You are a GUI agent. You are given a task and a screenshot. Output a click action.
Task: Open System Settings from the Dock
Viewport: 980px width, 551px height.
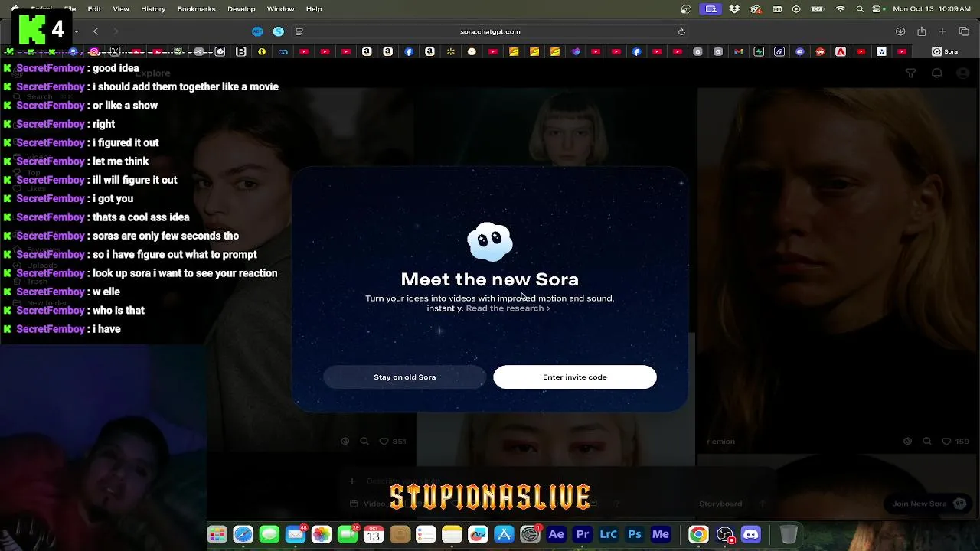point(530,534)
